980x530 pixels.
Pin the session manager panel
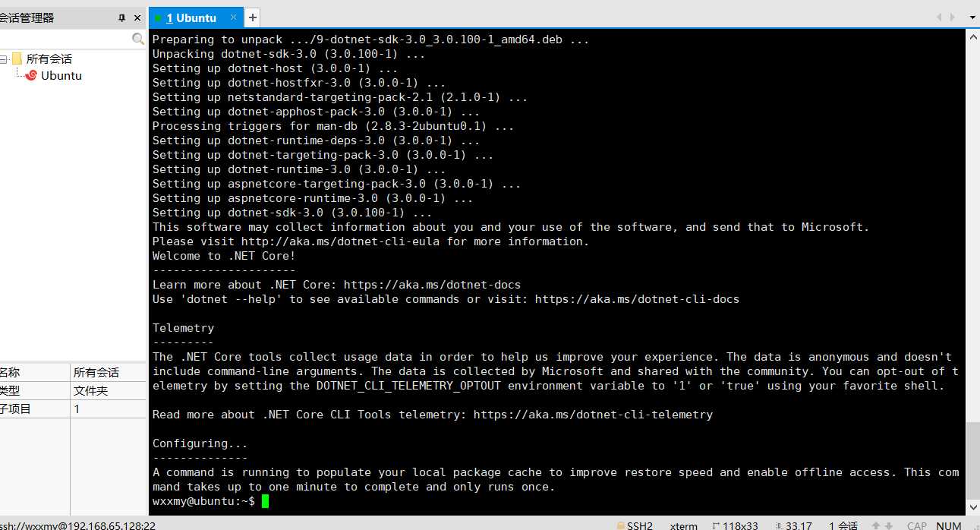point(122,17)
